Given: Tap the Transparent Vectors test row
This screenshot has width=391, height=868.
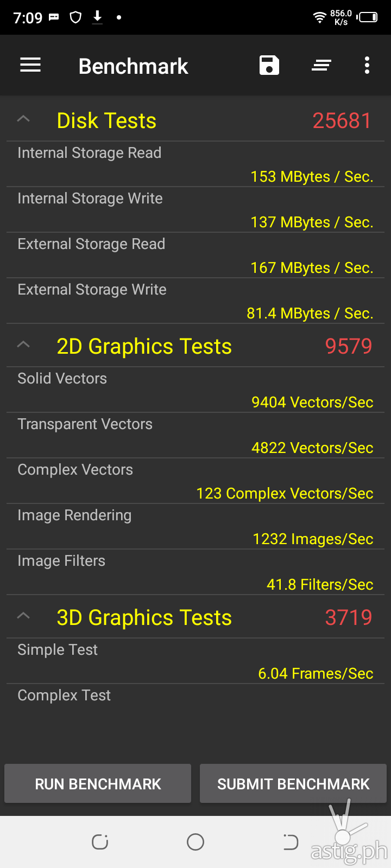Looking at the screenshot, I should (195, 436).
